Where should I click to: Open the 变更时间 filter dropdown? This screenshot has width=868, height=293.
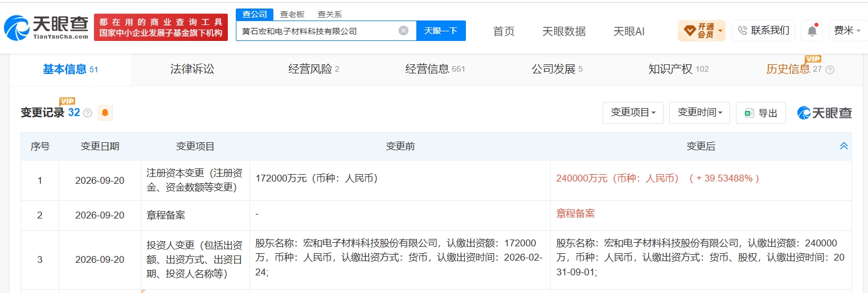[699, 113]
